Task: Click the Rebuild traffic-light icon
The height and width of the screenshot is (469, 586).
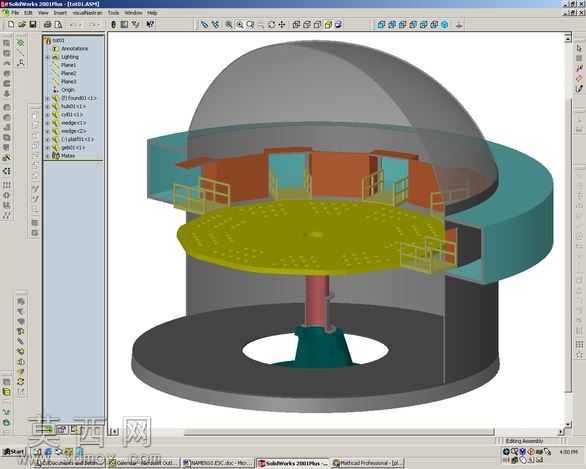Action: 114,25
